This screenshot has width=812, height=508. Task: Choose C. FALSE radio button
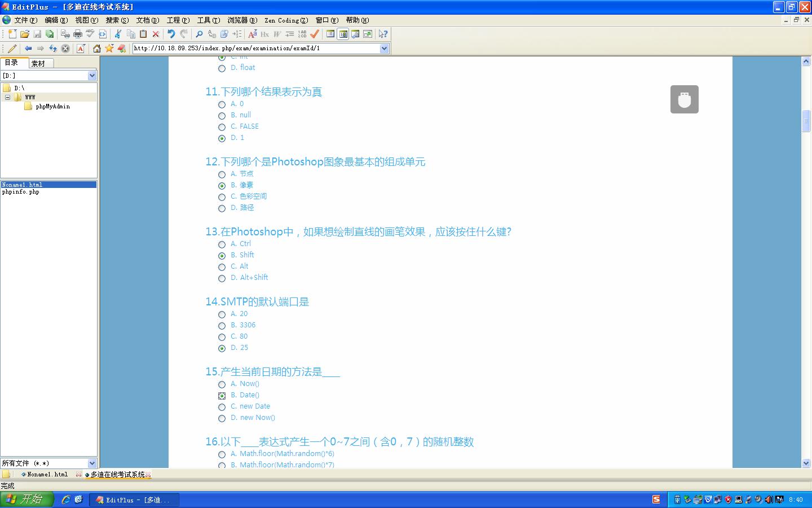(222, 127)
